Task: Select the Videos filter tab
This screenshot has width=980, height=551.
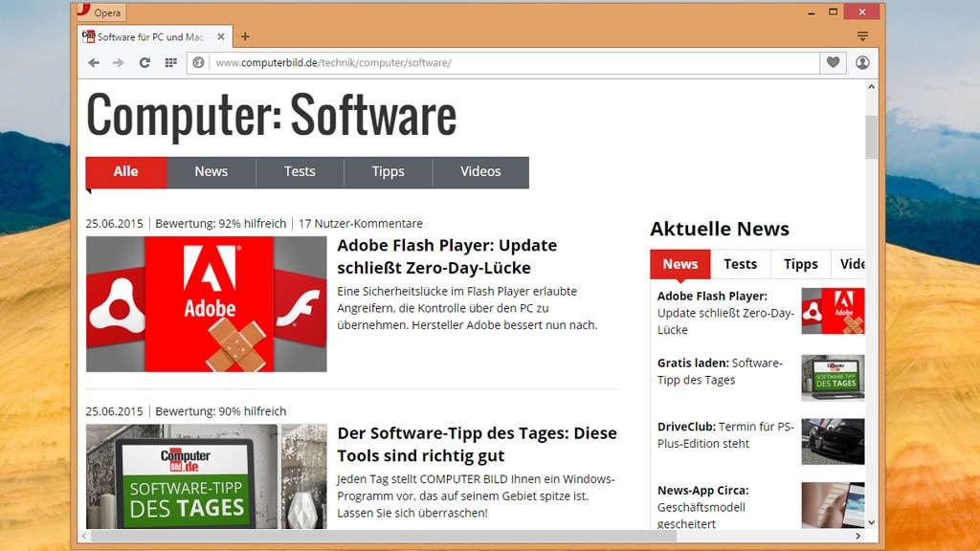Action: (x=480, y=172)
